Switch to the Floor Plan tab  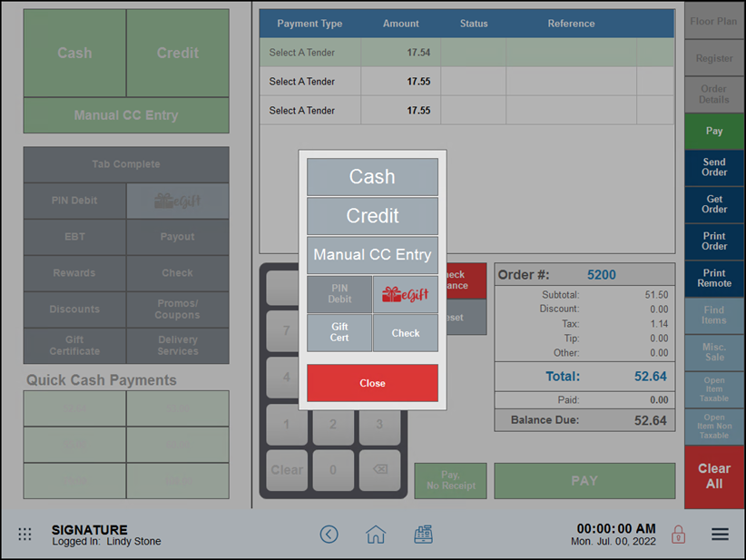713,20
